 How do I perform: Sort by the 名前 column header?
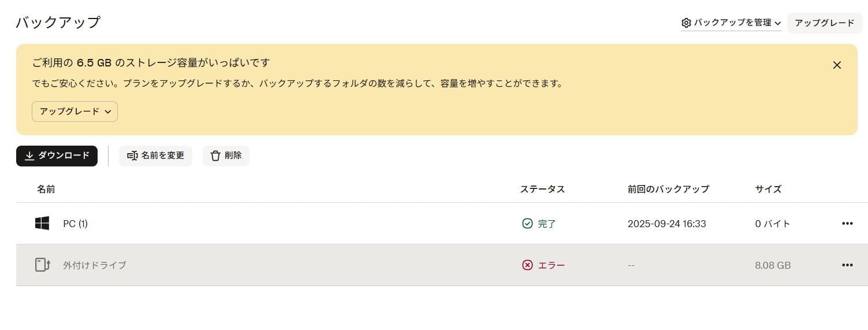tap(46, 189)
